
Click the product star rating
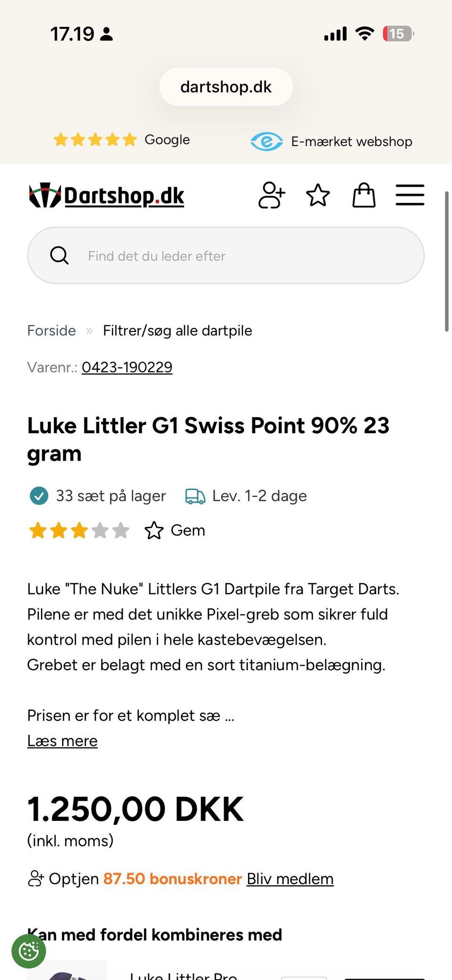point(79,530)
